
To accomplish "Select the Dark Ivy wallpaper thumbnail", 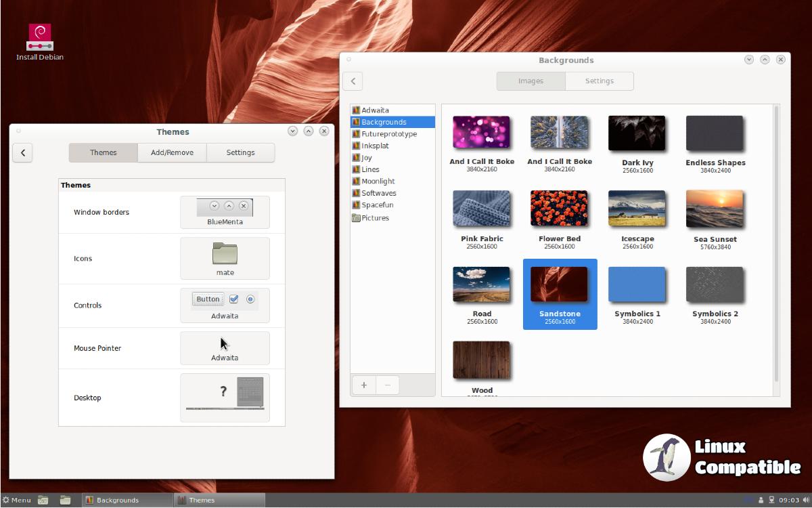I will [x=637, y=133].
